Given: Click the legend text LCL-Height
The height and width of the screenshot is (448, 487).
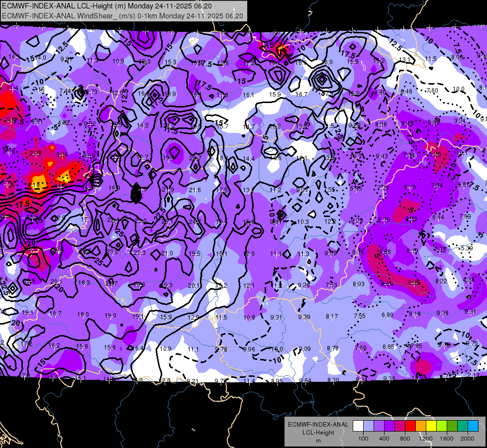Looking at the screenshot, I should click(x=318, y=433).
